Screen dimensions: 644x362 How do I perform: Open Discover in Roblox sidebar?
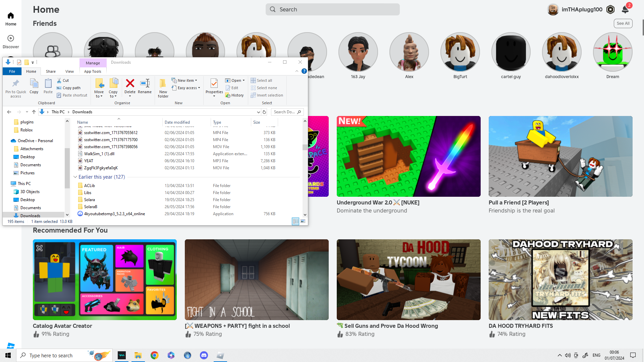11,42
